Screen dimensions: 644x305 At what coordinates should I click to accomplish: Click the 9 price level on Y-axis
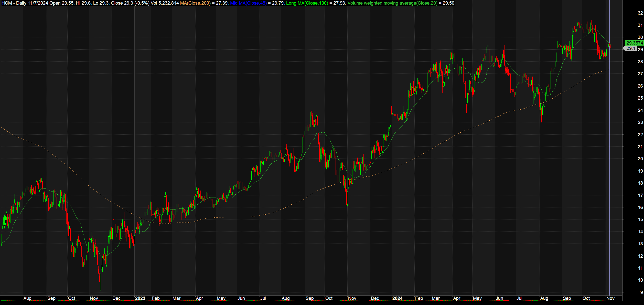click(641, 292)
